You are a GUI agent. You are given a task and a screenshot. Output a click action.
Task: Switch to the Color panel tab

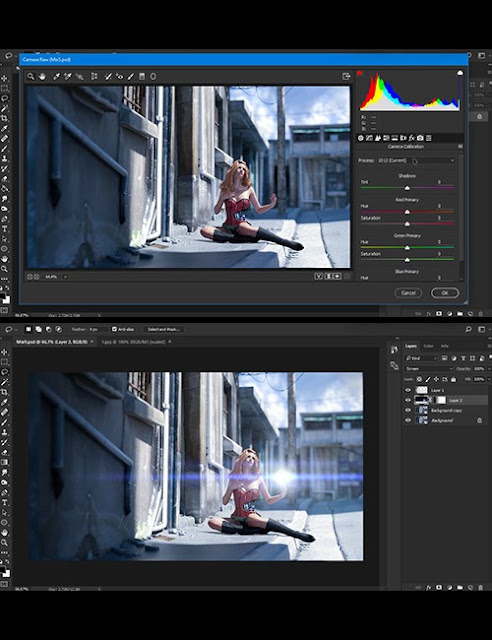(428, 346)
